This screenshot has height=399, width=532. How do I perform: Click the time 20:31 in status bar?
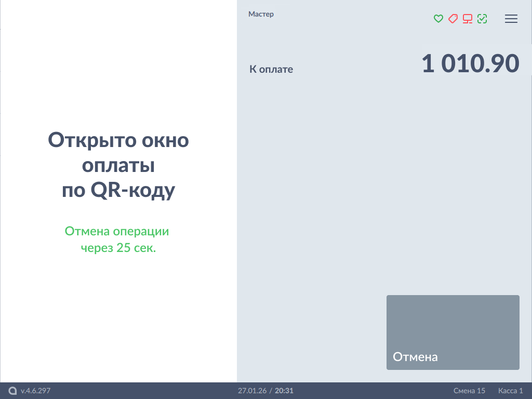click(x=284, y=391)
